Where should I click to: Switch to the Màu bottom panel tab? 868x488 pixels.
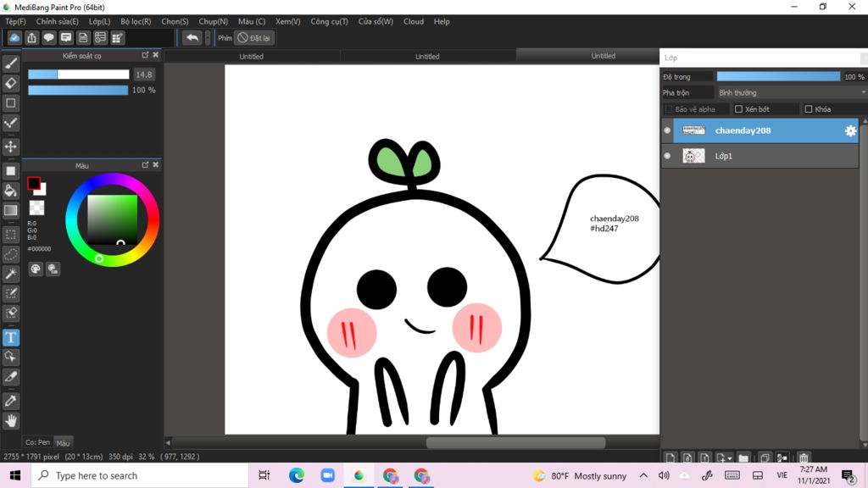click(x=63, y=442)
